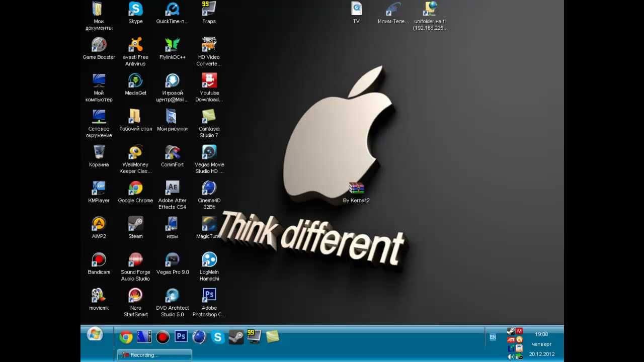Viewport: 644px width, 362px height.
Task: Click the clock showing 19:08
Action: pyautogui.click(x=541, y=334)
